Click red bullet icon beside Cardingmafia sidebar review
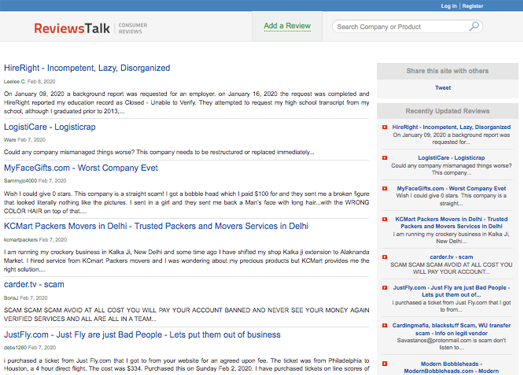Screen dimensions: 523x375 coord(385,325)
